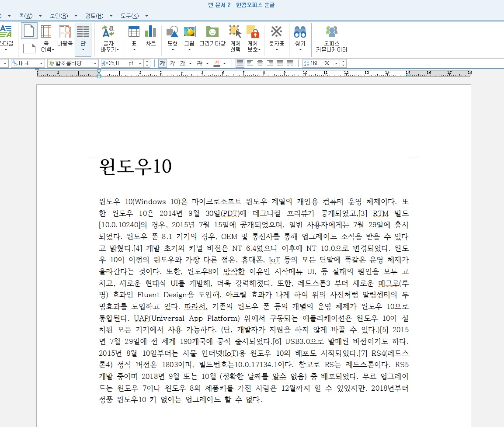Expand arrow next to 쪽(W) menu
The image size is (504, 427).
click(x=40, y=16)
